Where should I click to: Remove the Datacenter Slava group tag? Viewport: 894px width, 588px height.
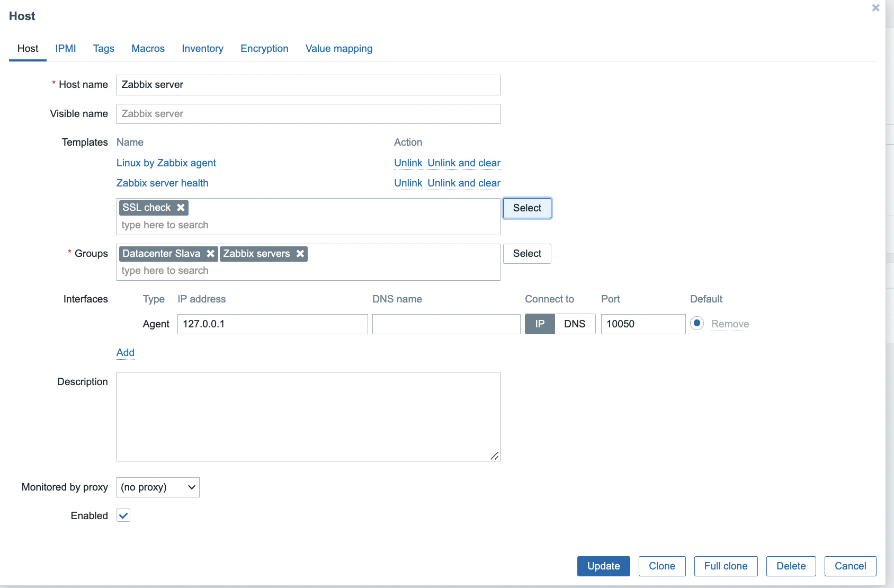[x=210, y=254]
